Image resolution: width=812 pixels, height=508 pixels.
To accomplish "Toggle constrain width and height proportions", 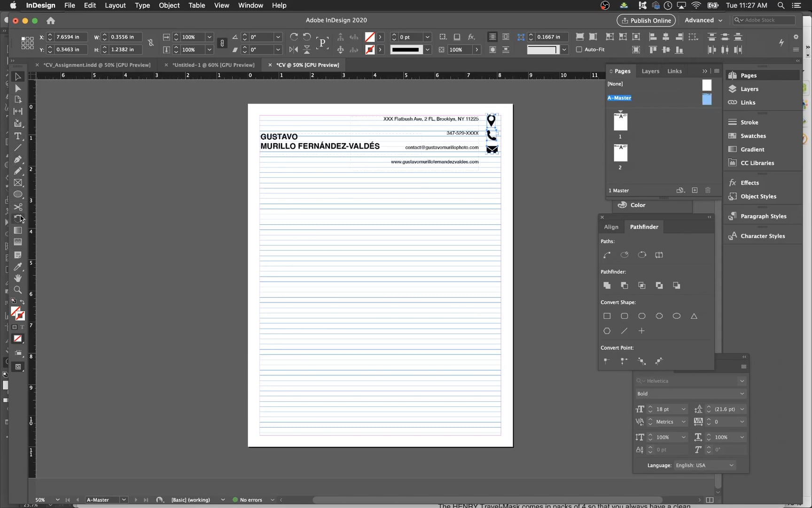I will pos(150,43).
